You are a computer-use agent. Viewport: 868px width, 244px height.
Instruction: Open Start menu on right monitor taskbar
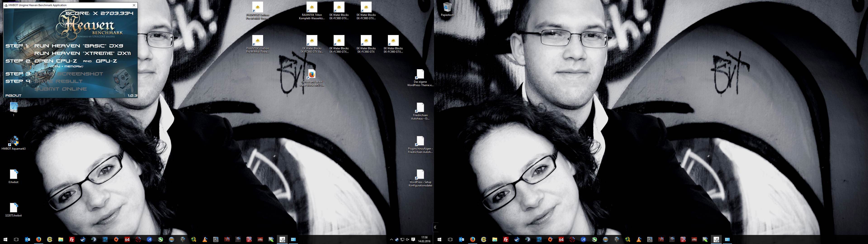point(439,239)
